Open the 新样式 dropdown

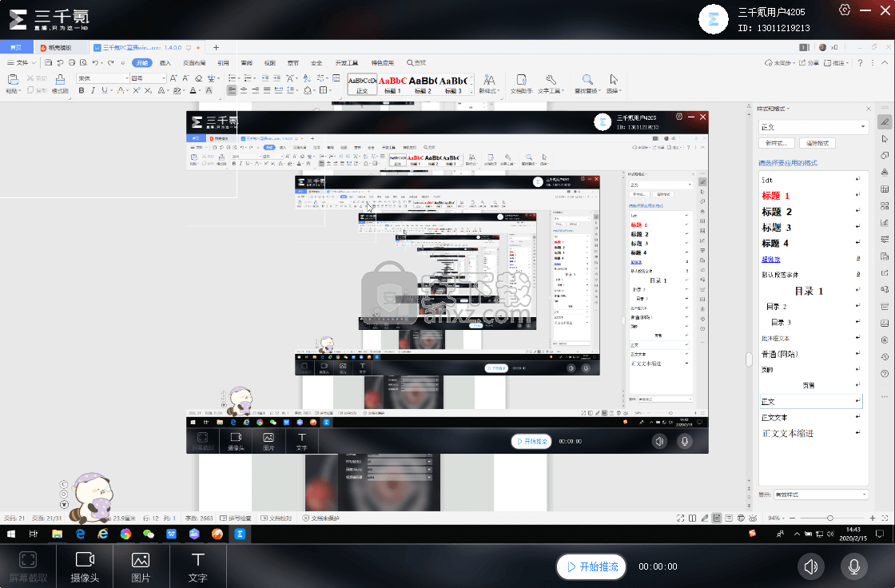pyautogui.click(x=489, y=83)
